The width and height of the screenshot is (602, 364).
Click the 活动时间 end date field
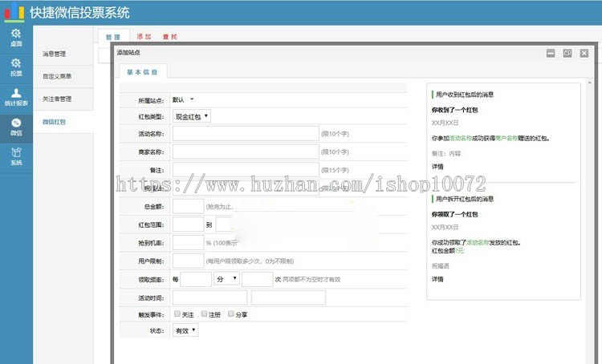(288, 297)
